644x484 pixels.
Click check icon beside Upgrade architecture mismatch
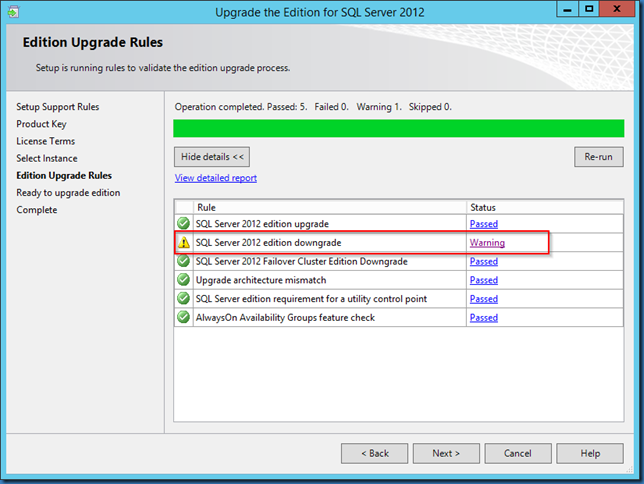click(183, 280)
